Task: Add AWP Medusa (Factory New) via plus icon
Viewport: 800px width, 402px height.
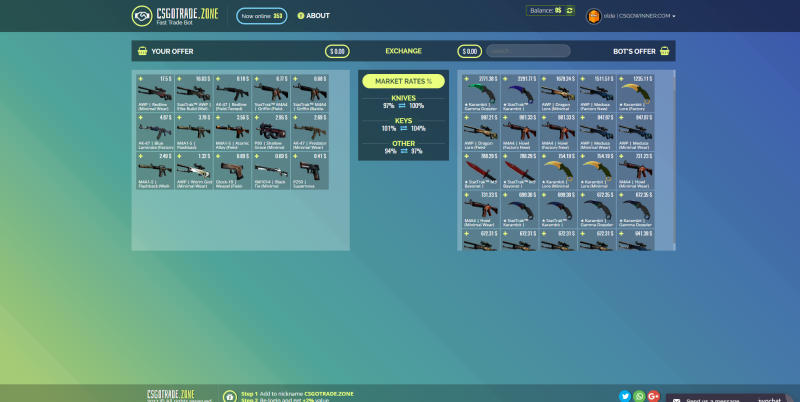Action: pos(582,79)
